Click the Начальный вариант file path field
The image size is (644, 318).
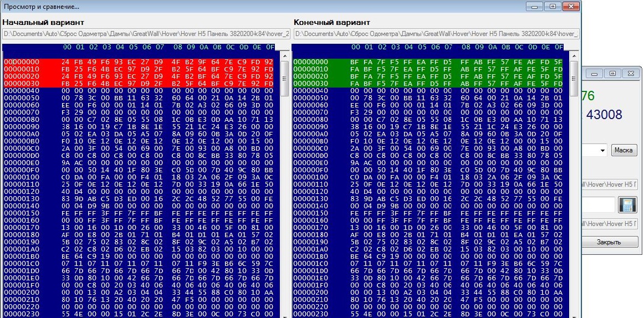(147, 34)
